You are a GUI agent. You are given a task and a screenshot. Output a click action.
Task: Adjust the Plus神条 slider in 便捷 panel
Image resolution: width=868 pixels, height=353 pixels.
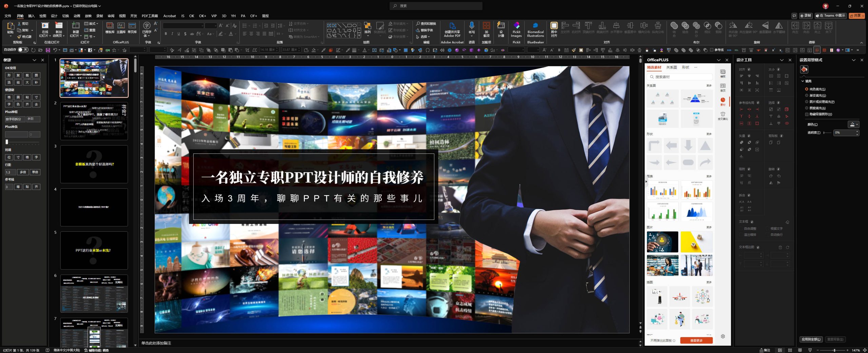(x=22, y=142)
